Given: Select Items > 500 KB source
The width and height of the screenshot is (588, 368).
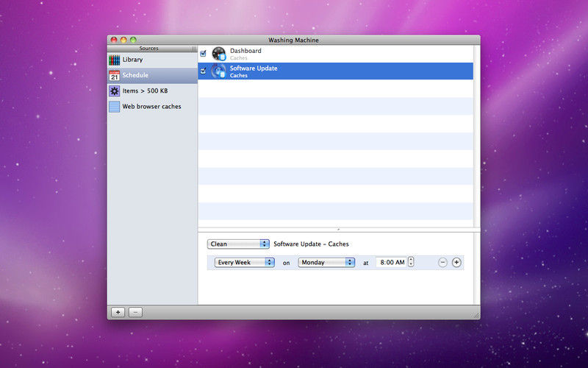Looking at the screenshot, I should (x=152, y=91).
